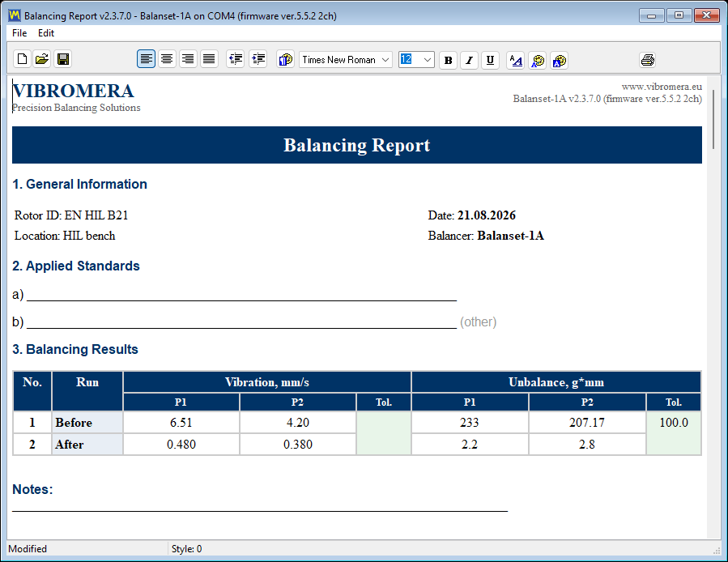Align text to the left
Screen dimensions: 728x562
click(146, 59)
